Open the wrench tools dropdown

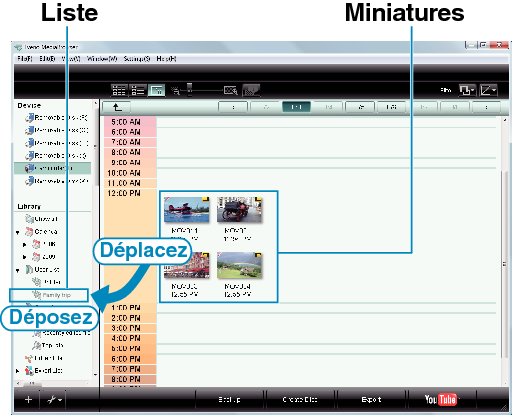point(54,399)
